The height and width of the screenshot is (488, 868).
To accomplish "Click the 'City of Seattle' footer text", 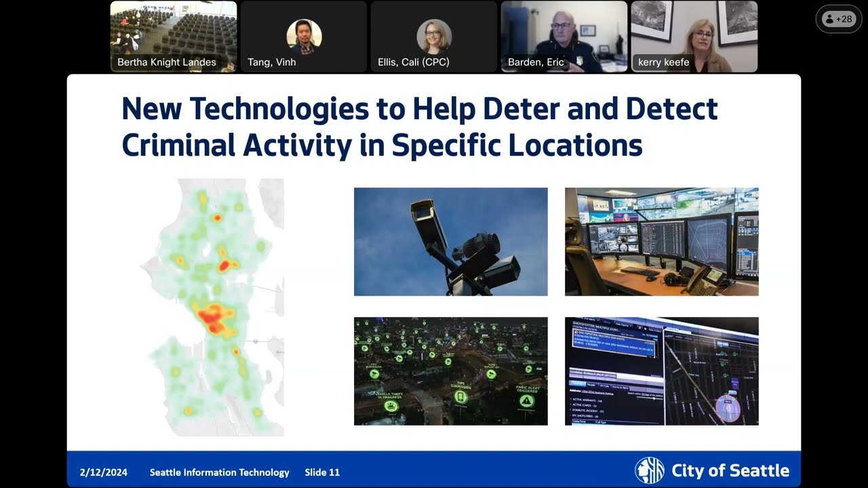I will pyautogui.click(x=730, y=471).
